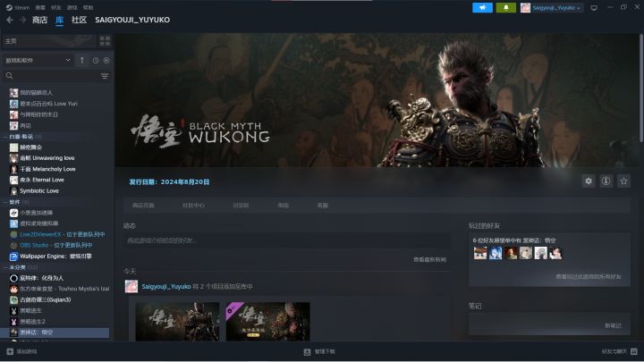Click the library search input field
Screen dimensions: 644x362
tap(56, 76)
